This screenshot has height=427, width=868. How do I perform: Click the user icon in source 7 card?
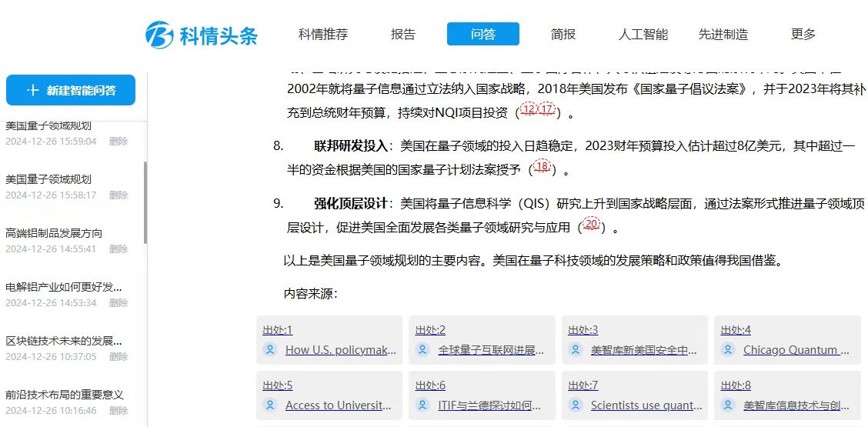pos(576,405)
